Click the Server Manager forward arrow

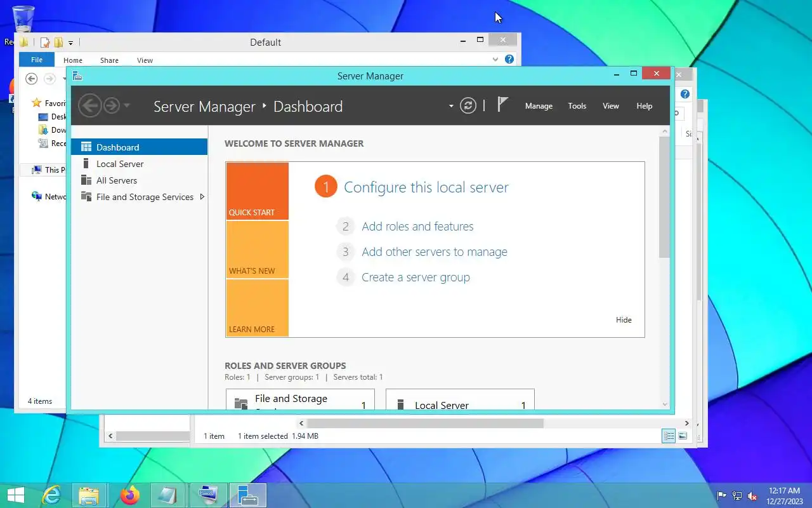pos(111,105)
